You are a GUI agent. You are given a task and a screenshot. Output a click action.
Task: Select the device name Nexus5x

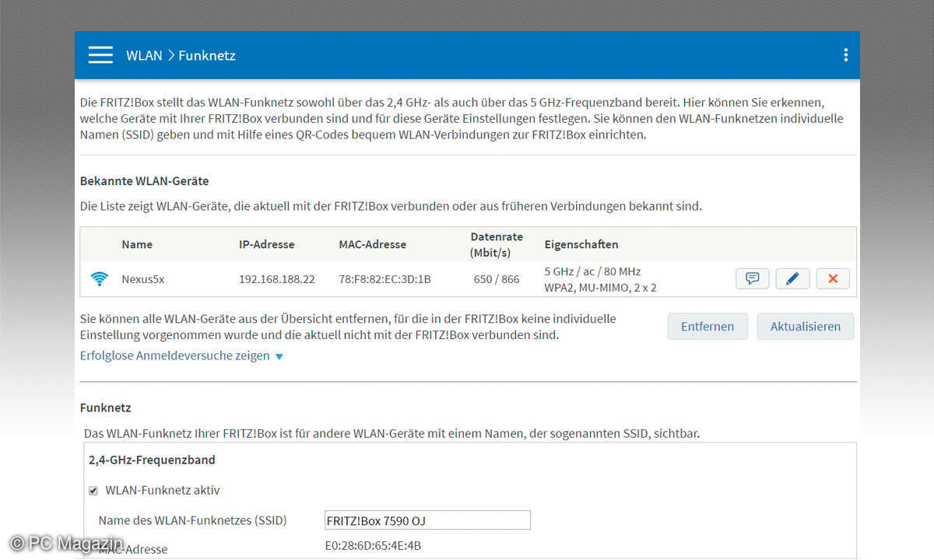click(143, 279)
